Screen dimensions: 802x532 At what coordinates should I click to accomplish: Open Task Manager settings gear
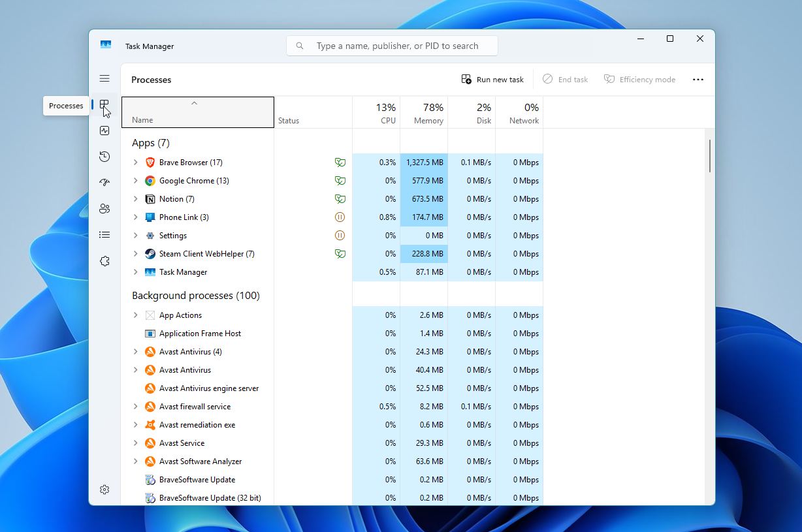104,490
